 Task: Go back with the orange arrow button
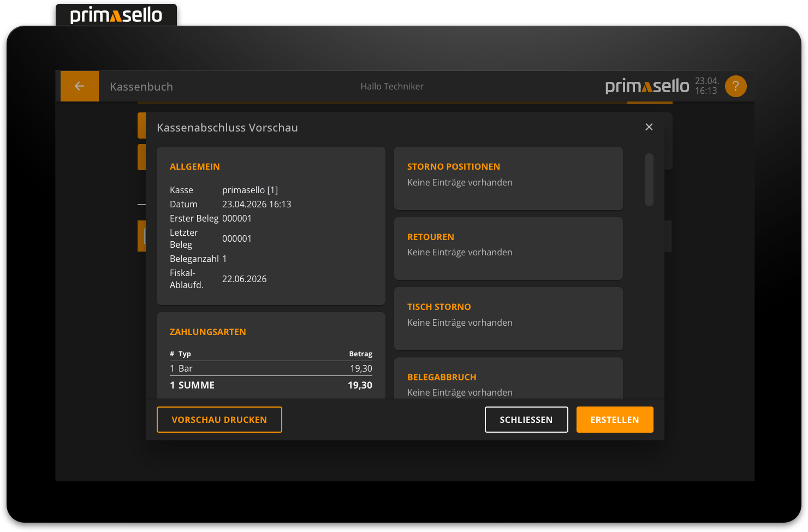(80, 86)
